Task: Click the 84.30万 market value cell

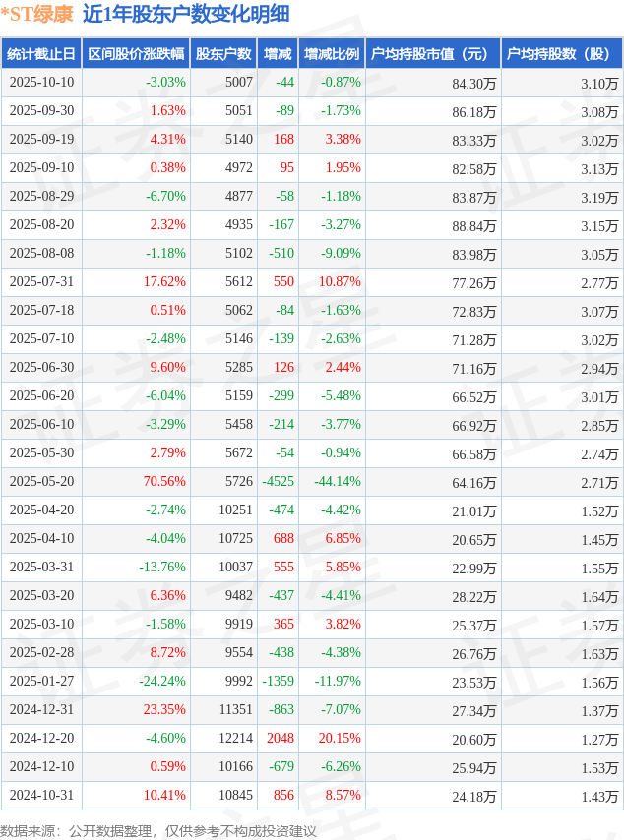Action: (x=473, y=83)
